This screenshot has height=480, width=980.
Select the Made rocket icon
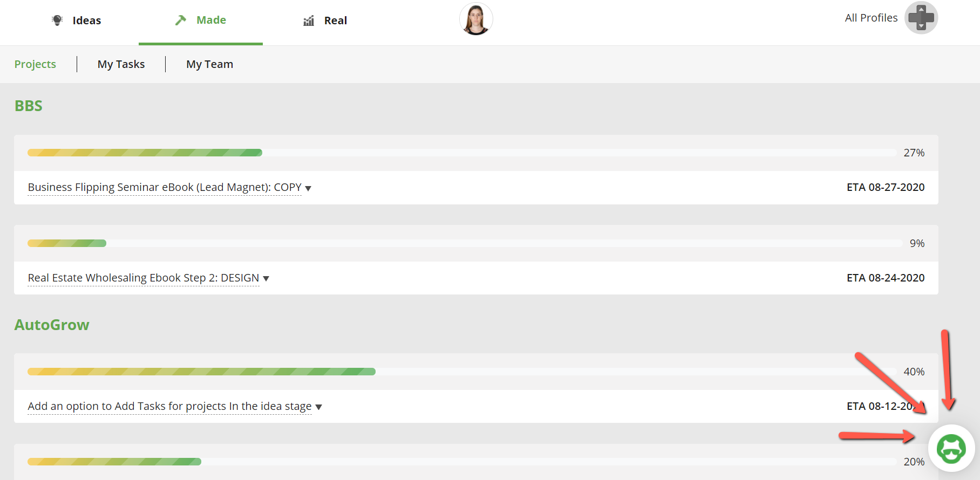coord(180,19)
